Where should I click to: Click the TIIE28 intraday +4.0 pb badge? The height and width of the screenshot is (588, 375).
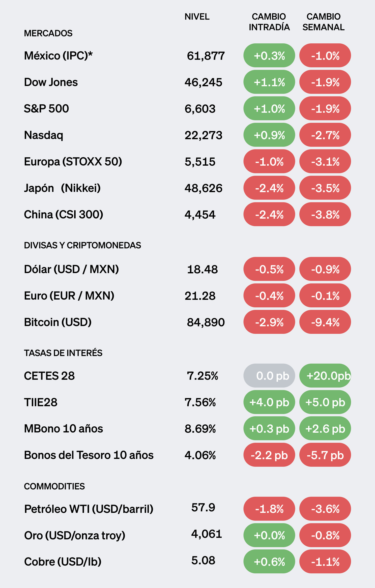pyautogui.click(x=269, y=402)
